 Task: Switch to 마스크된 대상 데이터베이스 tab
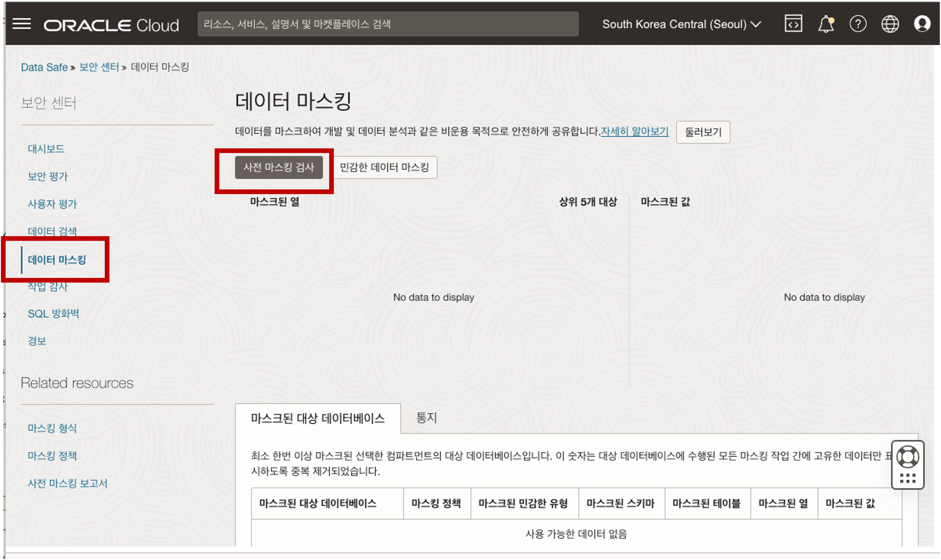point(318,418)
